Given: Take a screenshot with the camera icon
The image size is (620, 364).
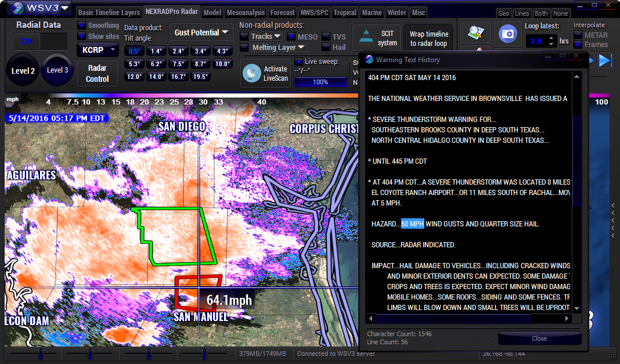Looking at the screenshot, I should [x=507, y=34].
